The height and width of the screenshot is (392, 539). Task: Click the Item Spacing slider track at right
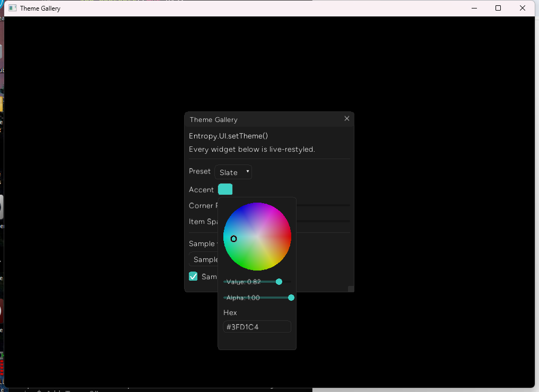coord(323,221)
